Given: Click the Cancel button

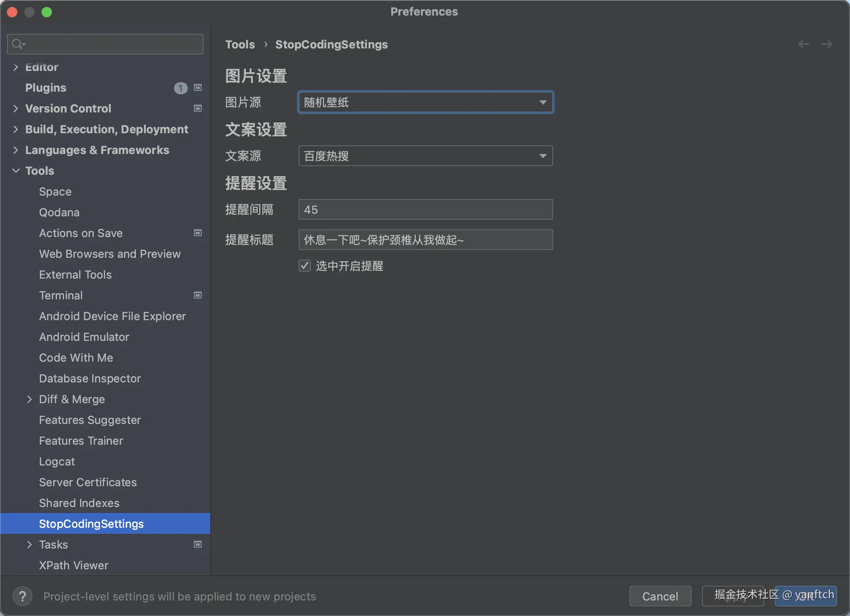Looking at the screenshot, I should point(660,596).
